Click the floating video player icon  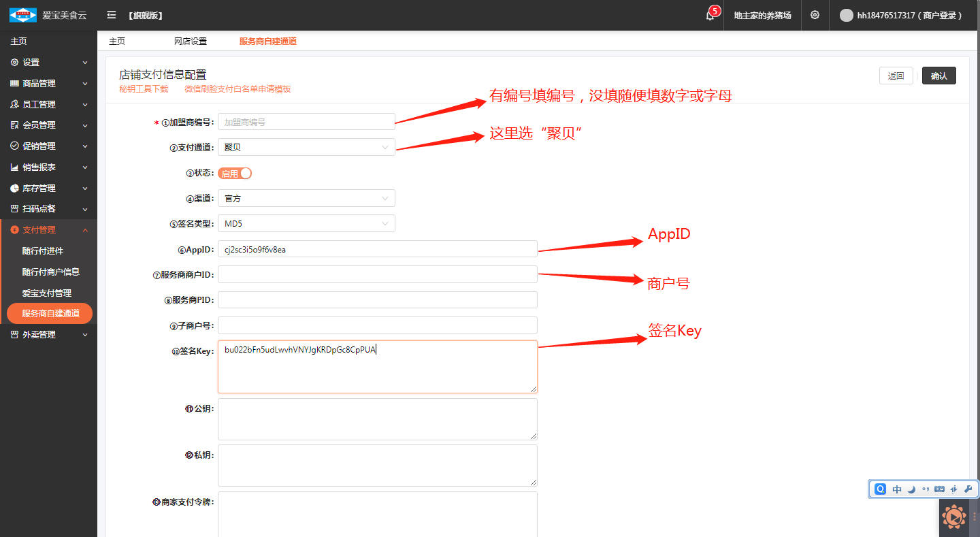point(953,518)
